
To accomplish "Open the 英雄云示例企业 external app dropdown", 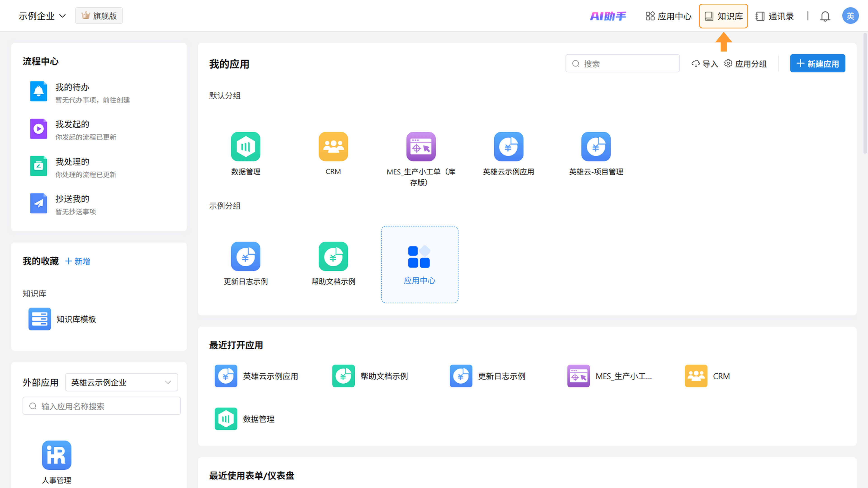I will tap(121, 382).
